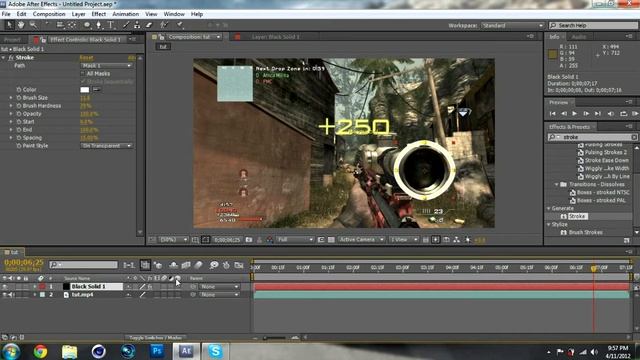Select the Puppet Pin tool
Image resolution: width=640 pixels, height=360 pixels.
click(180, 25)
